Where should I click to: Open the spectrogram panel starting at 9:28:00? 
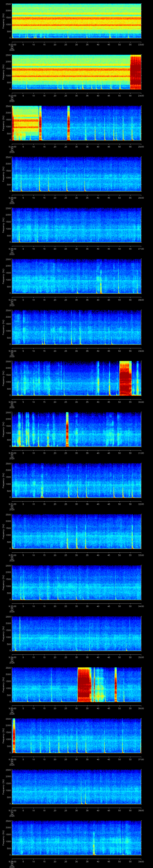pyautogui.click(x=76, y=327)
